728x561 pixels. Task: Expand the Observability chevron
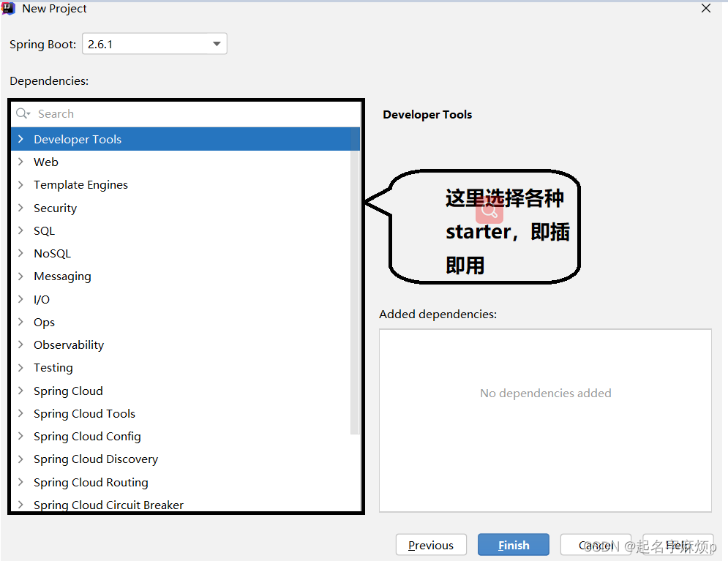click(20, 344)
